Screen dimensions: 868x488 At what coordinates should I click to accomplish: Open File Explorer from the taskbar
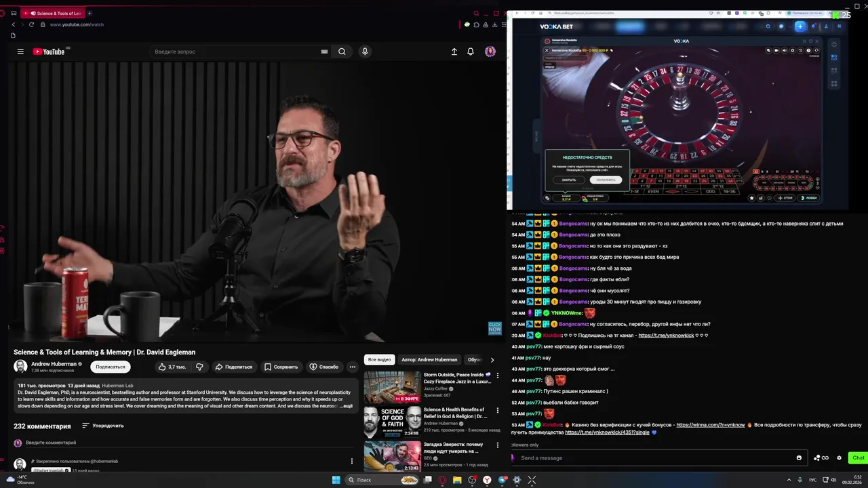[458, 480]
